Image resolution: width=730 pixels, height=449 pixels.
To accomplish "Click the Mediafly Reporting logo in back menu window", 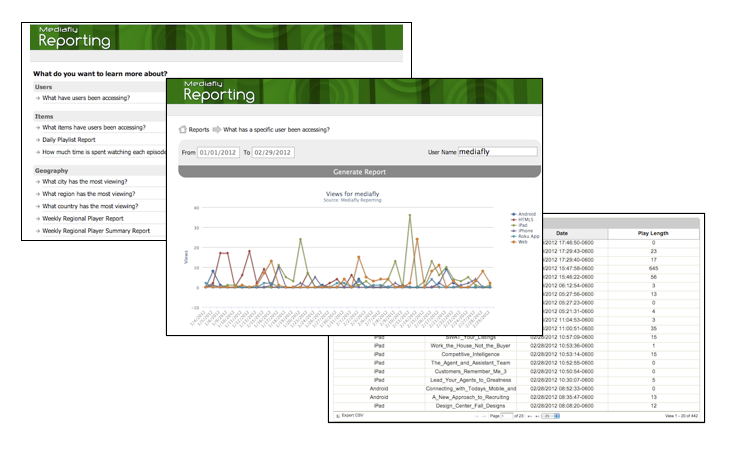I will click(74, 37).
